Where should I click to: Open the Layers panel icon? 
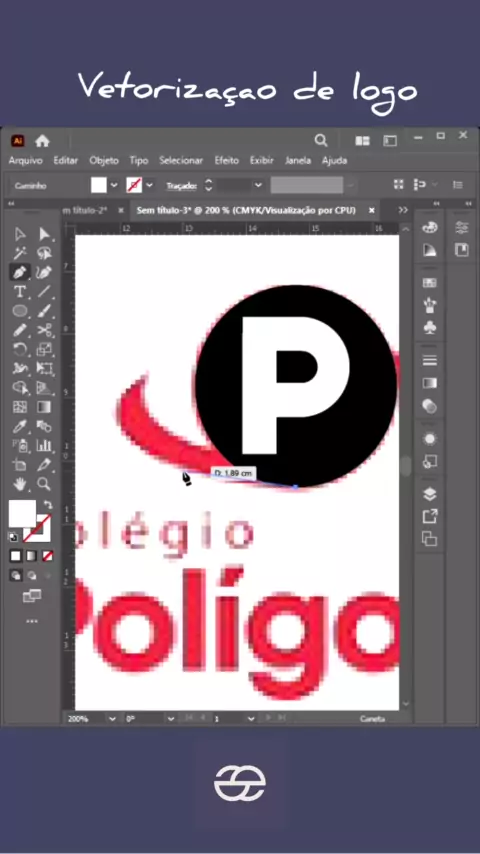coord(430,494)
